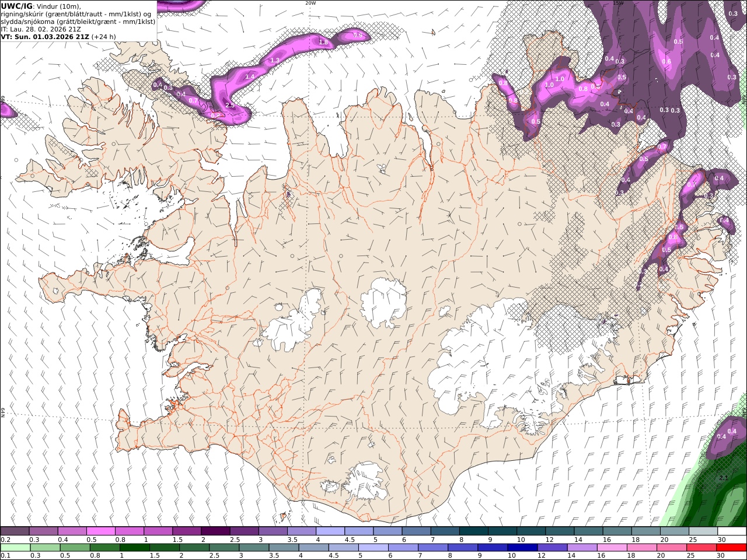Image resolution: width=747 pixels, height=560 pixels.
Task: Select upper legend swatch between 0.5 and 0.8
Action: coord(100,531)
